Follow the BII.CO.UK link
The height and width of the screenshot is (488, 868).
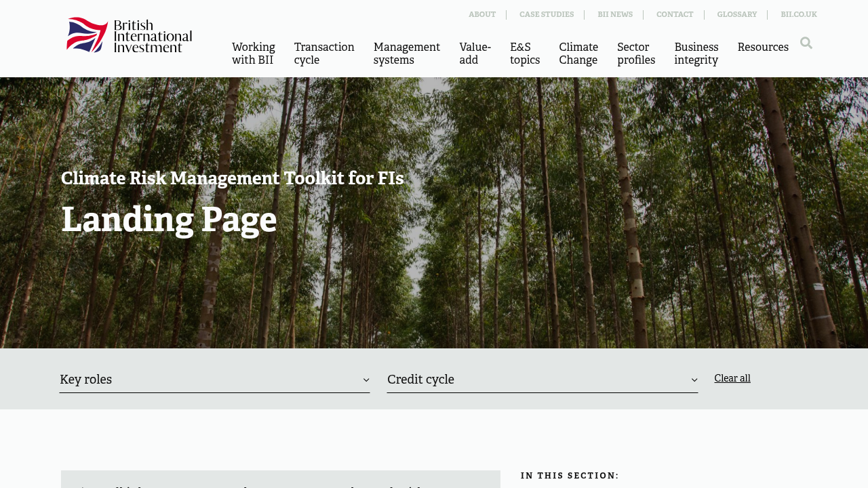click(799, 15)
